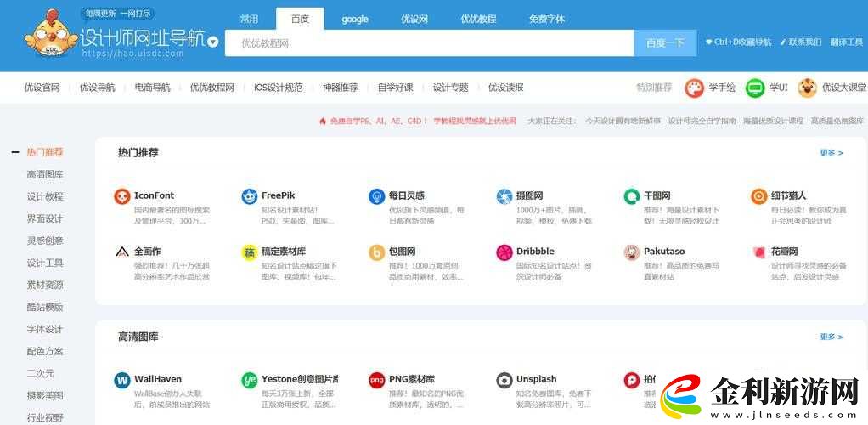
Task: Select the 百度 search tab
Action: click(x=300, y=19)
